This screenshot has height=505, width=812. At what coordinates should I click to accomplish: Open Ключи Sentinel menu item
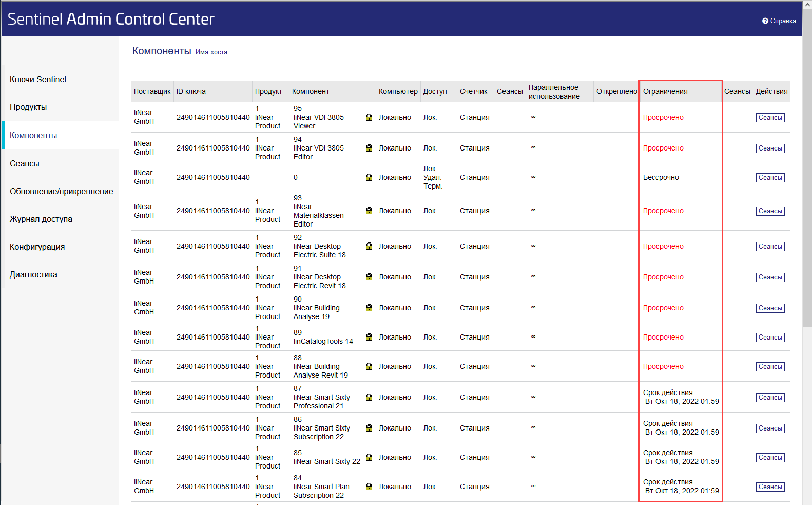(38, 79)
